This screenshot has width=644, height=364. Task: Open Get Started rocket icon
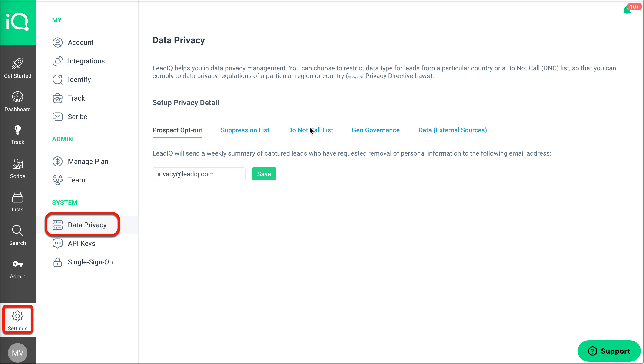coord(17,64)
